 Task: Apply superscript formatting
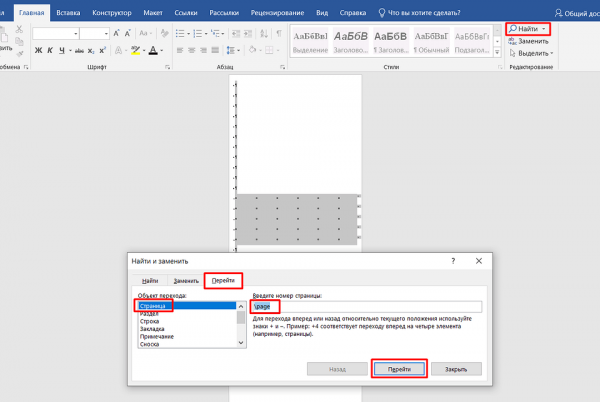click(x=102, y=50)
